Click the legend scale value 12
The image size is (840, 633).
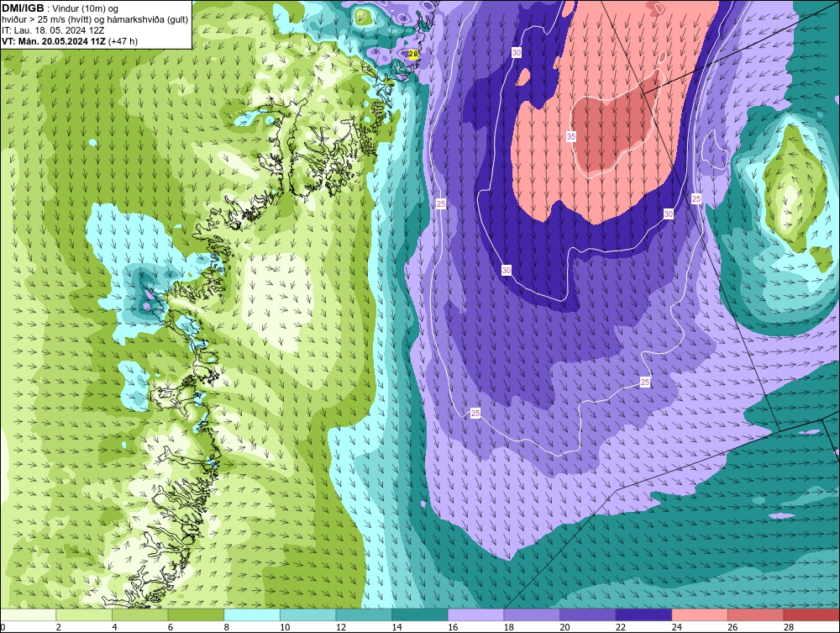tap(341, 627)
